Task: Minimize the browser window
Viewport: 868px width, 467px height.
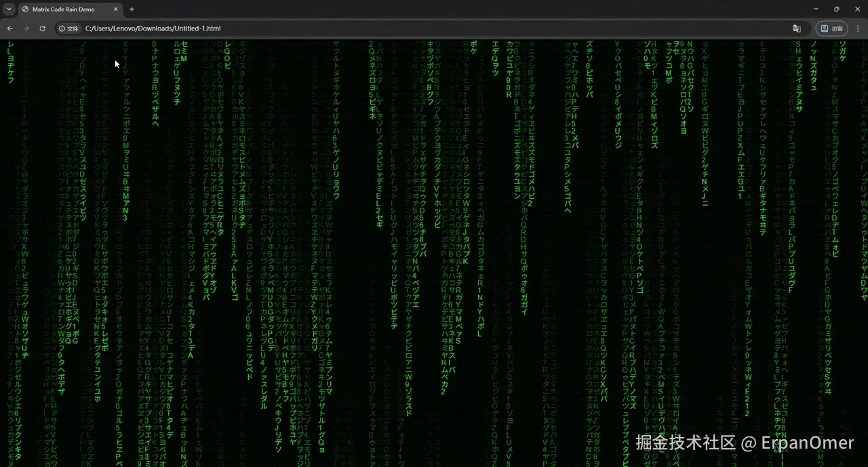Action: click(x=816, y=9)
